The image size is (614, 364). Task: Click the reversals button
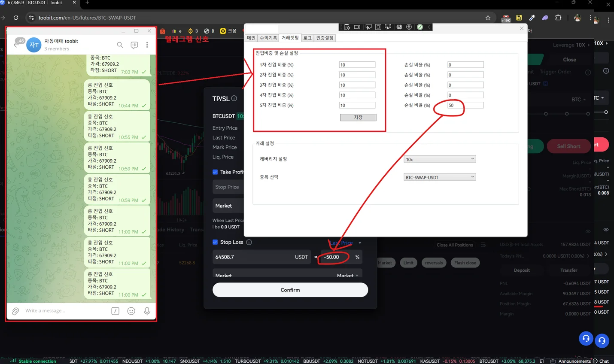point(434,263)
